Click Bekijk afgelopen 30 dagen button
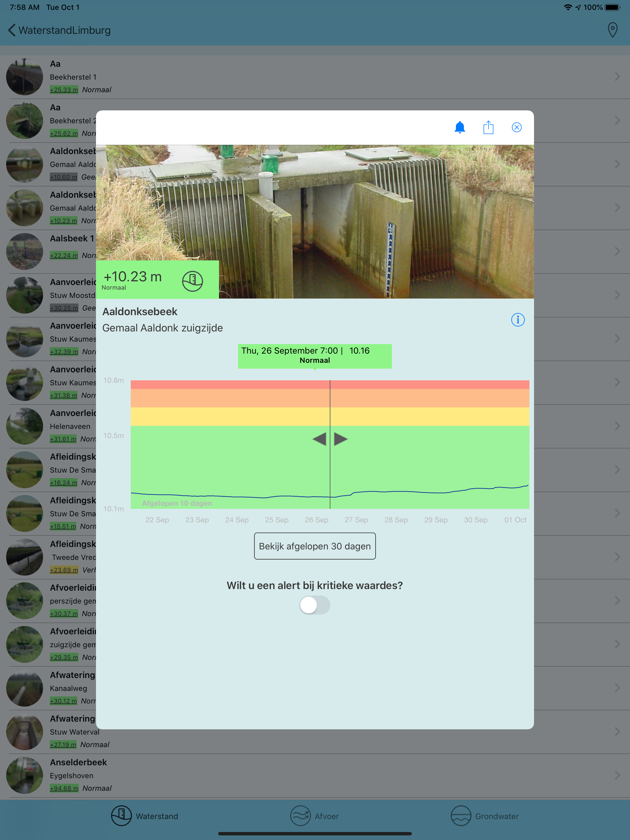This screenshot has height=840, width=630. (315, 546)
